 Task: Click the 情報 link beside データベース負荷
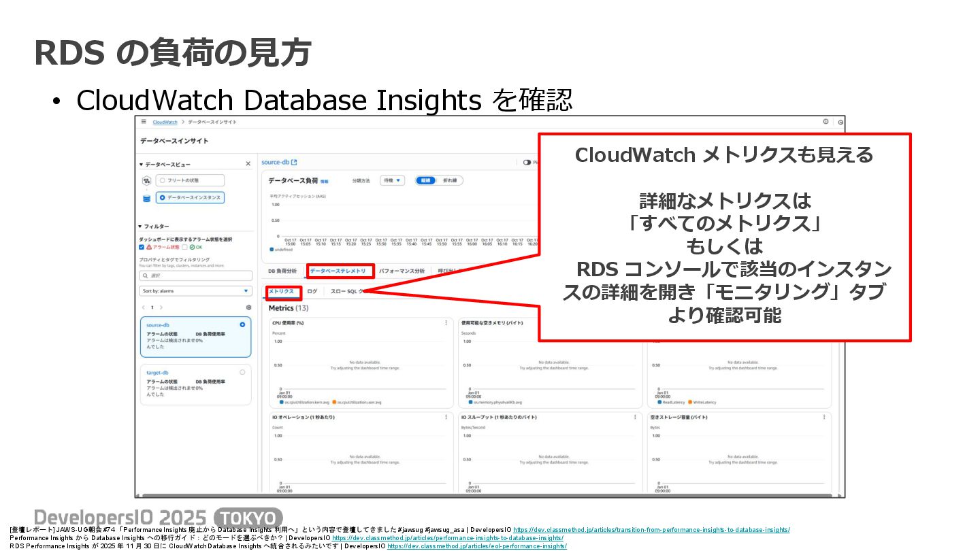tap(324, 182)
